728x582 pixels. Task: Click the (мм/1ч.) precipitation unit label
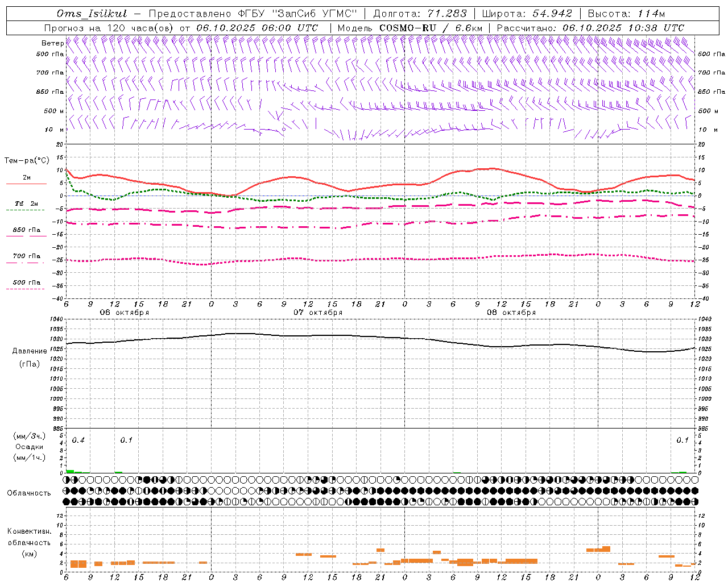(30, 458)
